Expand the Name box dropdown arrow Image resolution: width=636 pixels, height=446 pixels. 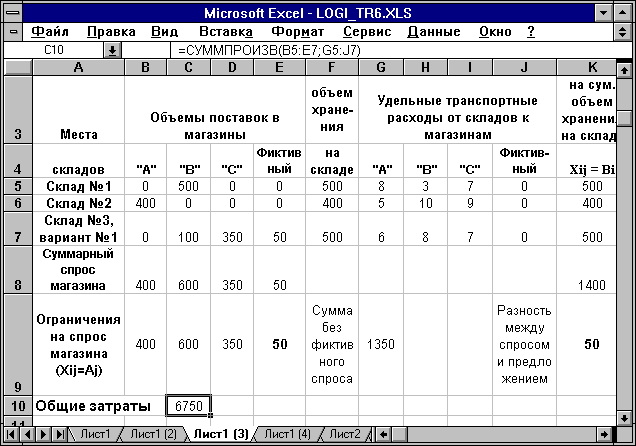(112, 51)
